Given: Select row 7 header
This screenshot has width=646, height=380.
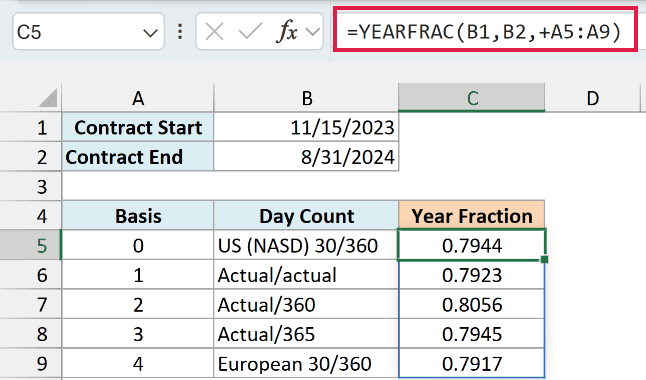Looking at the screenshot, I should coord(31,304).
